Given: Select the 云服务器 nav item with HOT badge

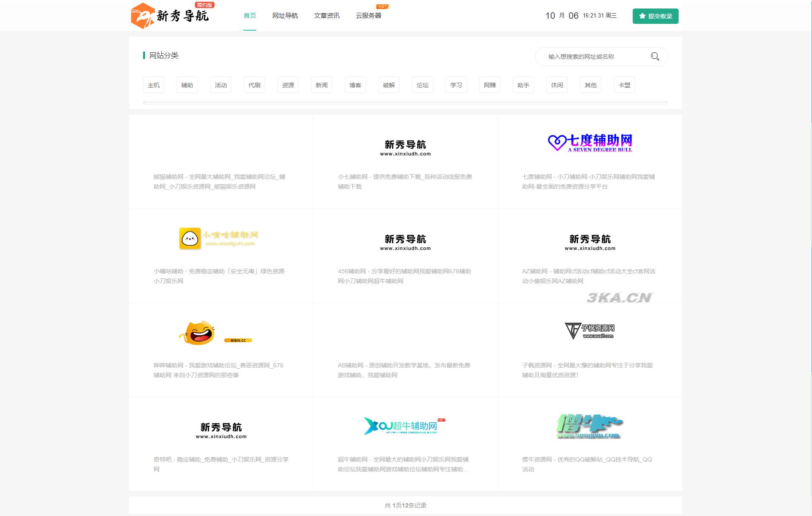Looking at the screenshot, I should tap(369, 16).
